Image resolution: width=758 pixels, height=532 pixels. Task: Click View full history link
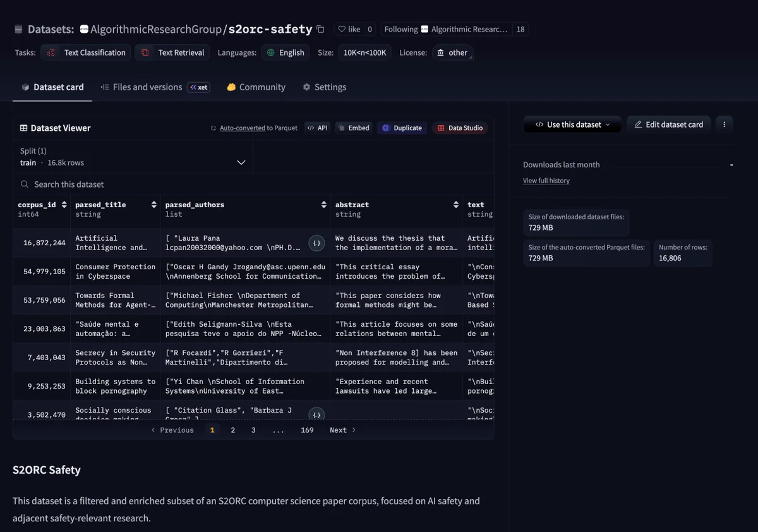[546, 181]
